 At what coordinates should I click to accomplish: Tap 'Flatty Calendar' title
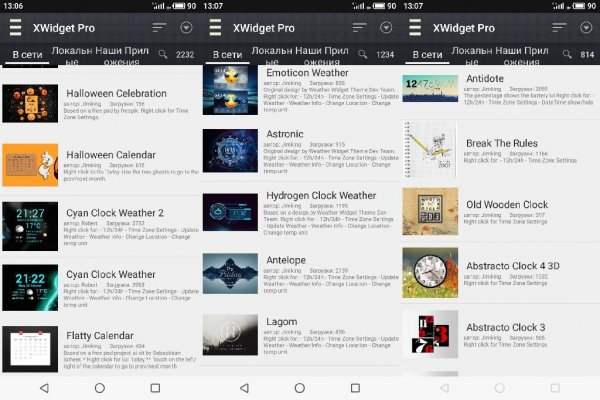[100, 336]
